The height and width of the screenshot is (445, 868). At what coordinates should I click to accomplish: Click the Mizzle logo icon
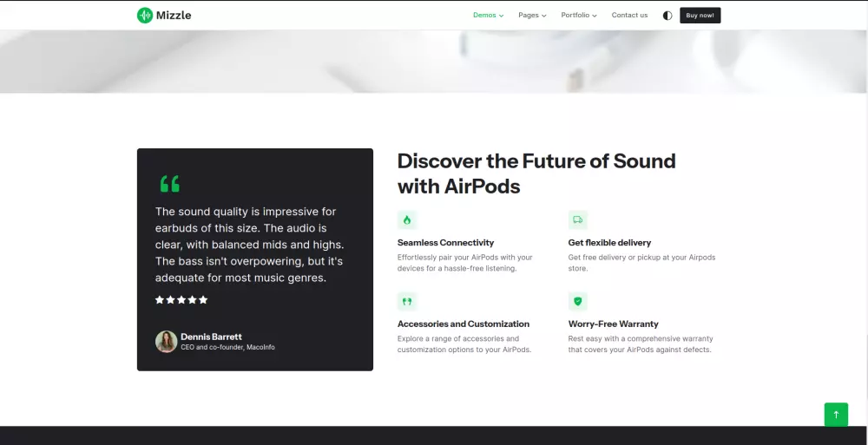click(x=144, y=16)
